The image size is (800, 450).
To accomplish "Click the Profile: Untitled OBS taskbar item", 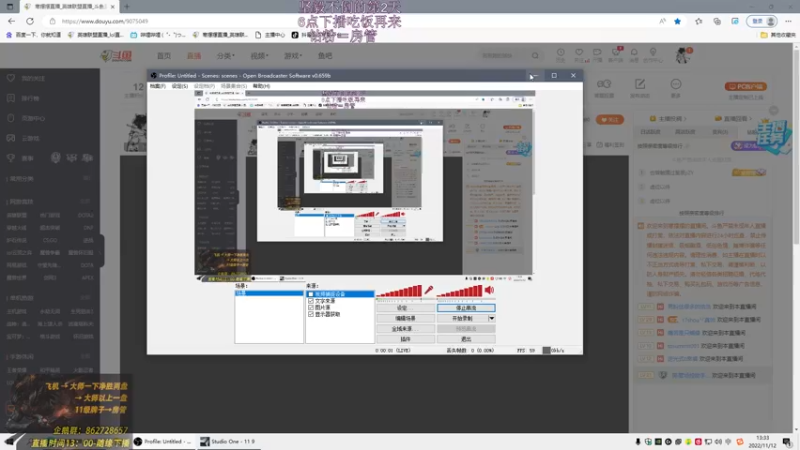I will coord(163,441).
